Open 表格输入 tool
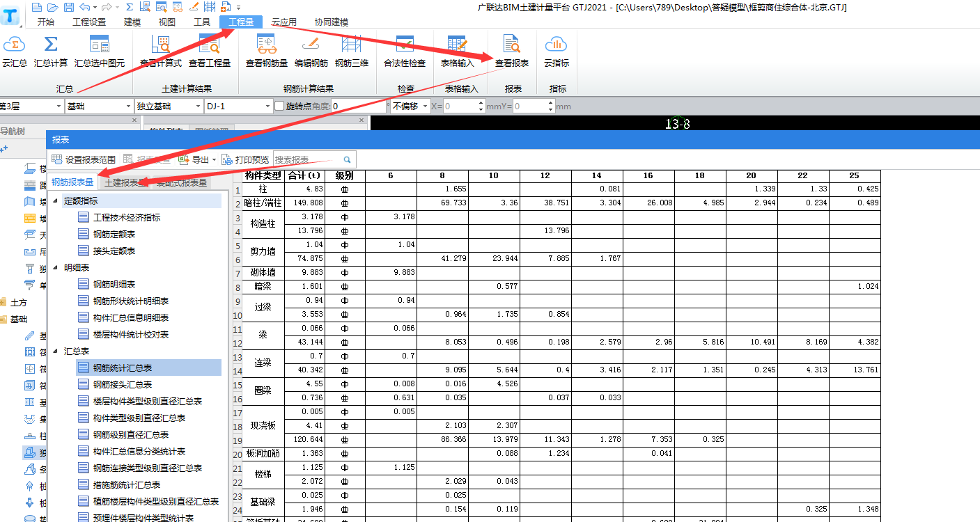Viewport: 980px width, 522px height. pos(458,52)
